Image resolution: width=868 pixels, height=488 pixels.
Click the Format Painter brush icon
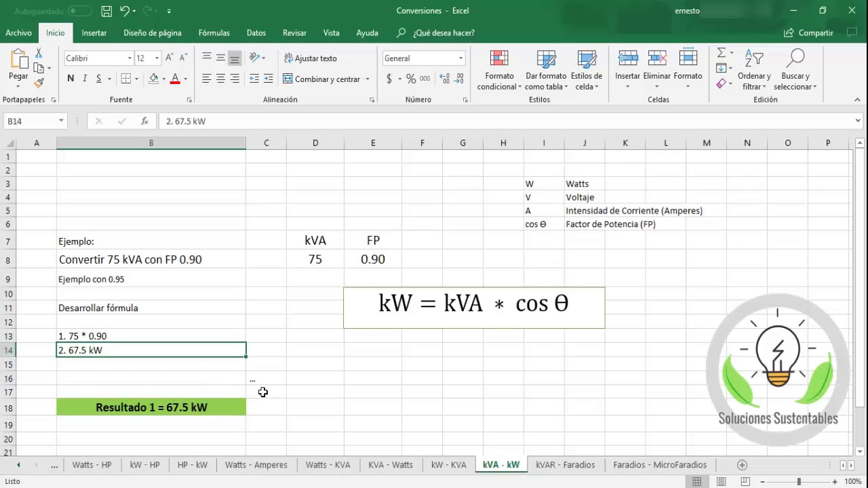(x=39, y=83)
